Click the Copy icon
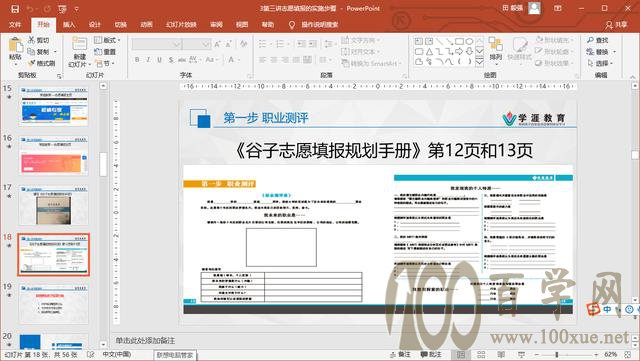The image size is (640, 361). [x=31, y=52]
